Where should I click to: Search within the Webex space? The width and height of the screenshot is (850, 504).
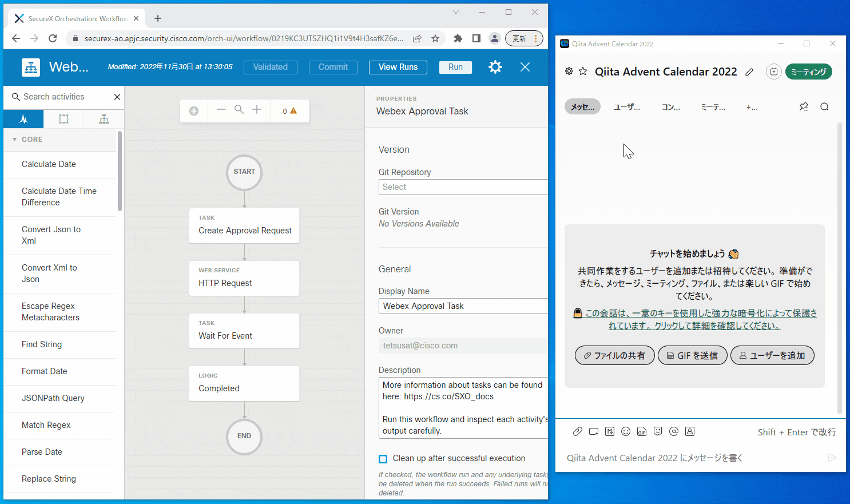click(824, 107)
